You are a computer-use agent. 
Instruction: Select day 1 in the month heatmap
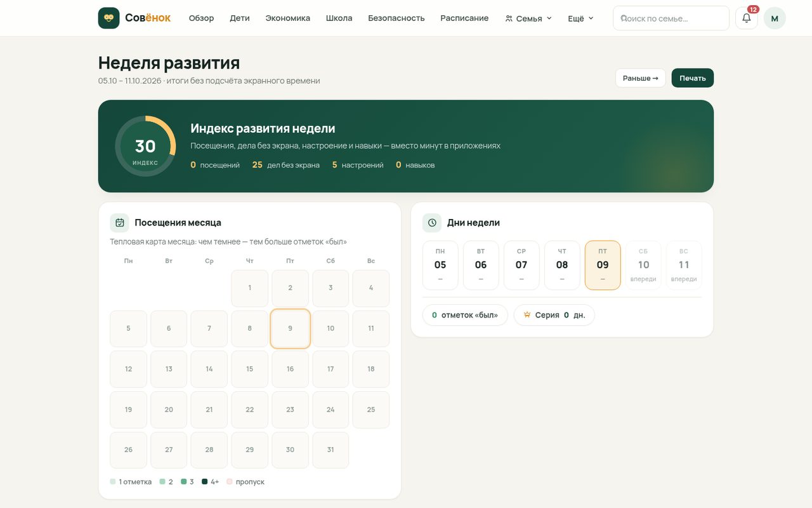coord(249,288)
